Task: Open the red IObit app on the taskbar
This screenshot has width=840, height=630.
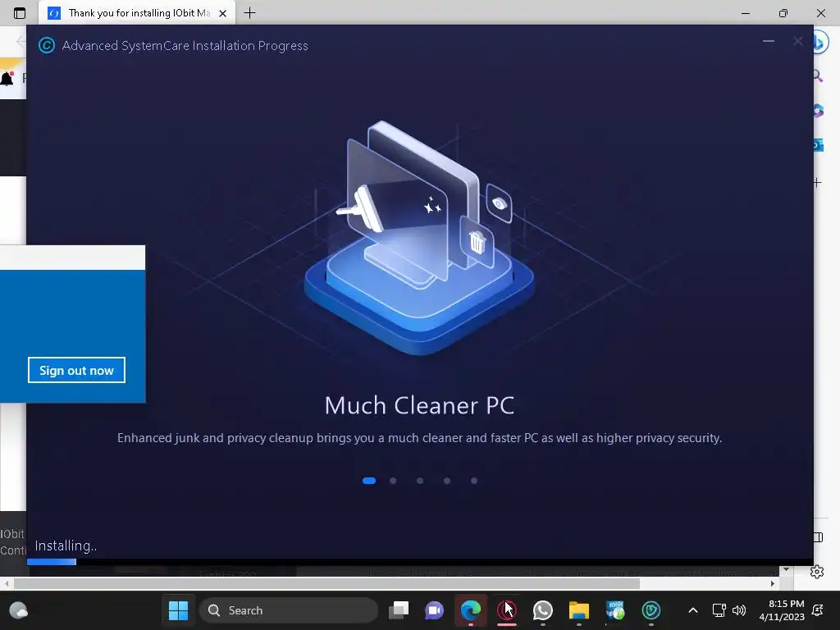Action: coord(507,610)
